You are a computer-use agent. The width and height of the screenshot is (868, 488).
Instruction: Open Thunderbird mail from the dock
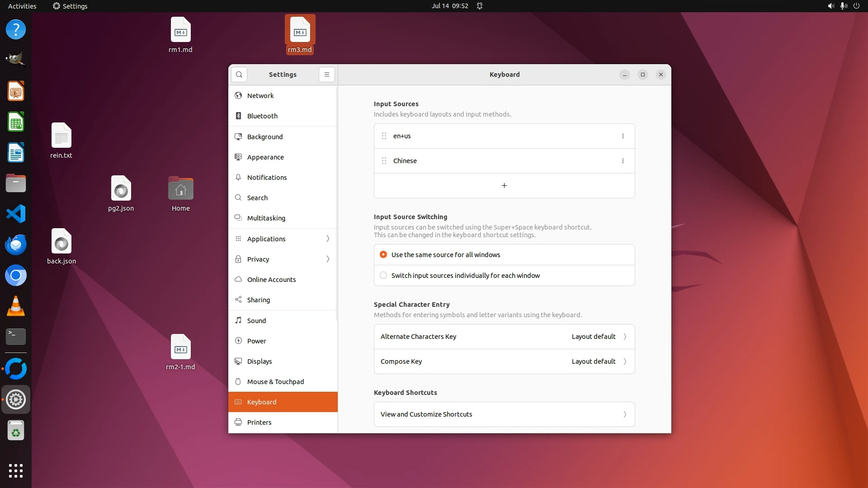pyautogui.click(x=16, y=244)
